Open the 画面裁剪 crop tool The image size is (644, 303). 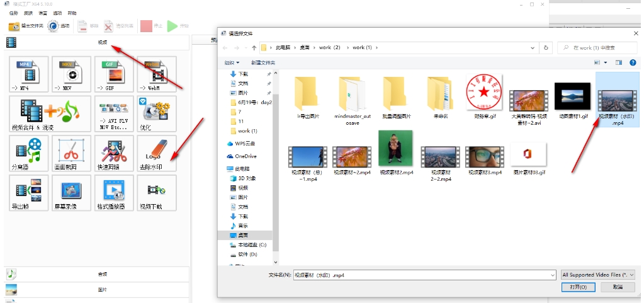71,153
